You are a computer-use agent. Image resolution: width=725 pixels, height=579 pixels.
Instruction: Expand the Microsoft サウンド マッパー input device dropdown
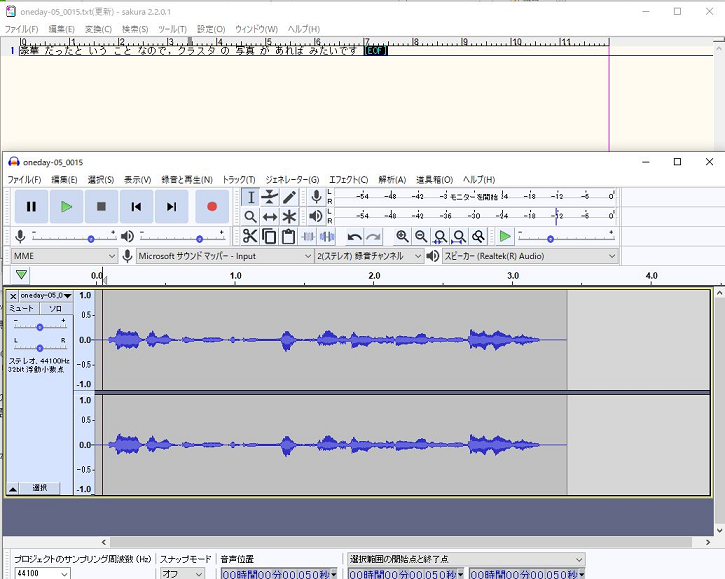click(x=225, y=256)
